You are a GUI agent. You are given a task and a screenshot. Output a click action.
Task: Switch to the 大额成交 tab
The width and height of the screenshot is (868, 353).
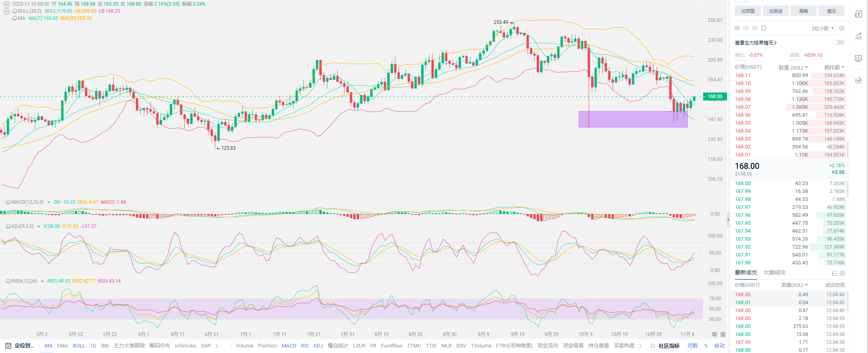pyautogui.click(x=774, y=272)
